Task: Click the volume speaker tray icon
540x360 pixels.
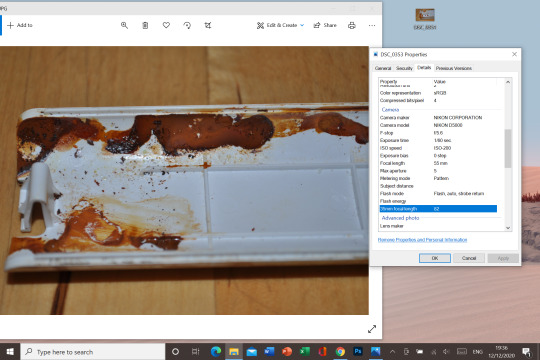Action: click(446, 352)
